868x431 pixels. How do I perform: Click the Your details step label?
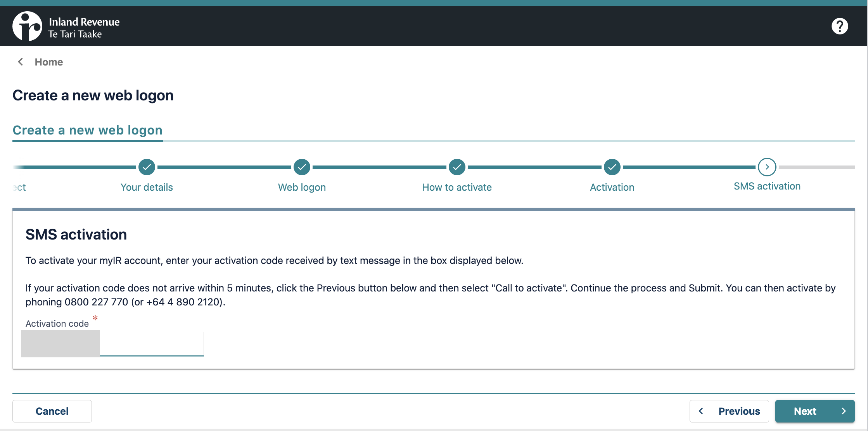147,187
